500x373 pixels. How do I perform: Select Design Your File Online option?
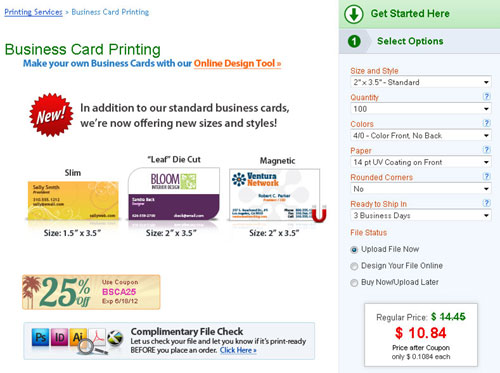(354, 266)
